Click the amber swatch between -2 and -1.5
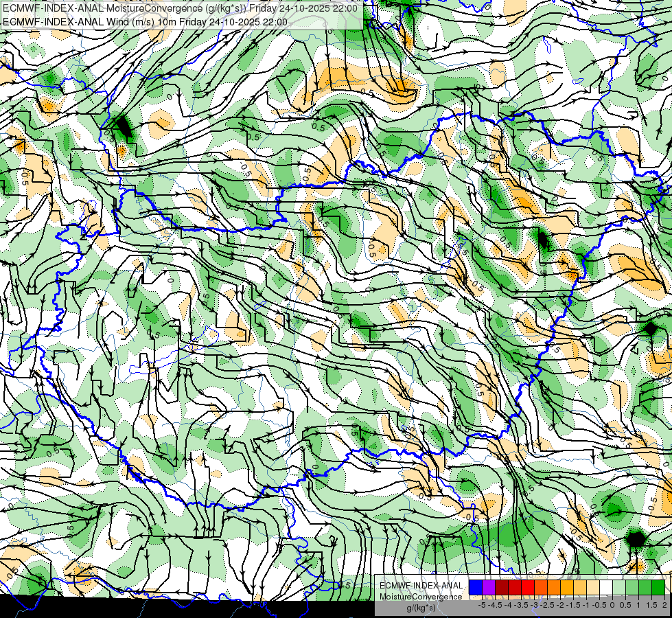The height and width of the screenshot is (618, 672). pyautogui.click(x=567, y=588)
